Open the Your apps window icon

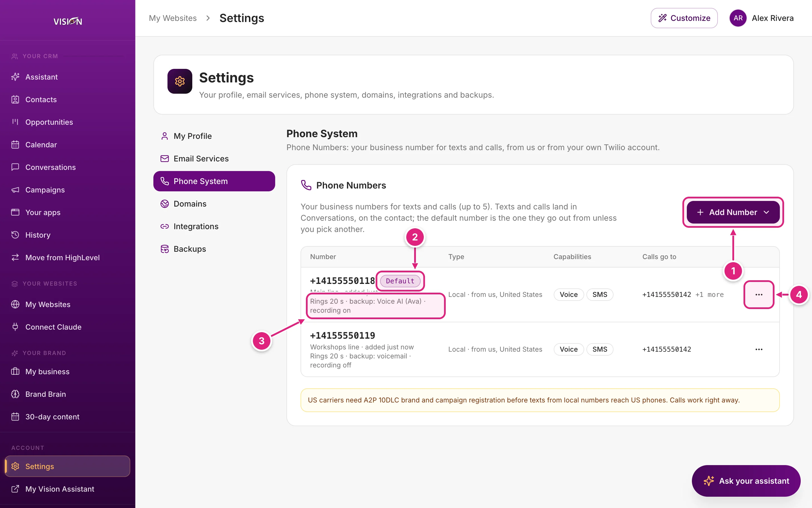tap(15, 212)
